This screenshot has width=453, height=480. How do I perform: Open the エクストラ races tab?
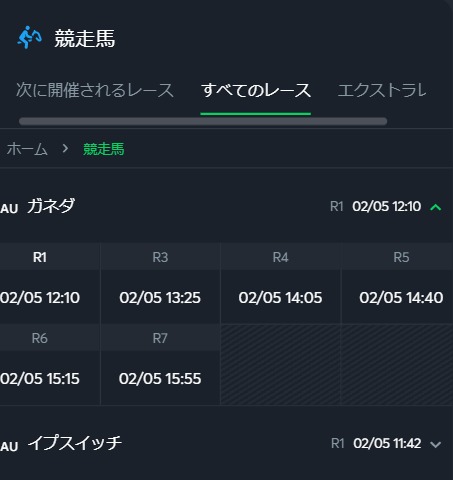click(382, 90)
